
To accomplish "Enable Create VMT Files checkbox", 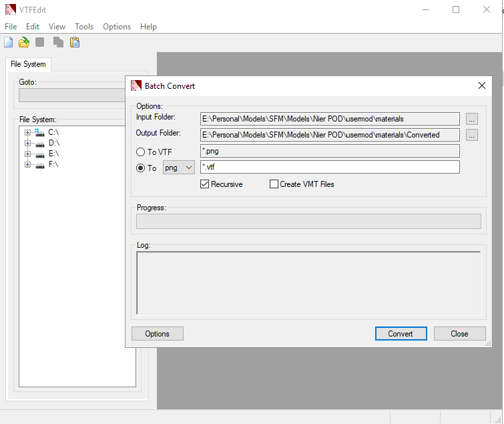I will 274,184.
